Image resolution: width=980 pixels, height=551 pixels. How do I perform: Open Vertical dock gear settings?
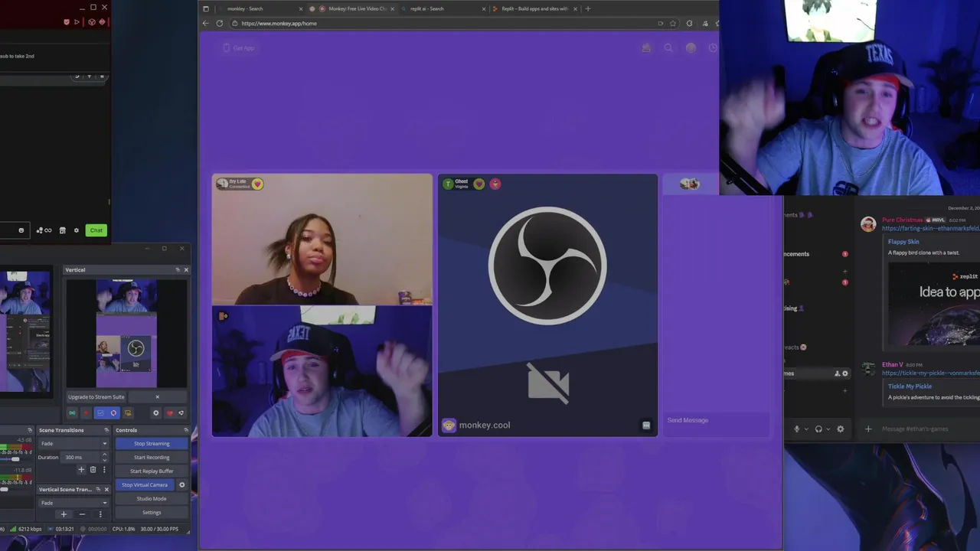pyautogui.click(x=156, y=413)
